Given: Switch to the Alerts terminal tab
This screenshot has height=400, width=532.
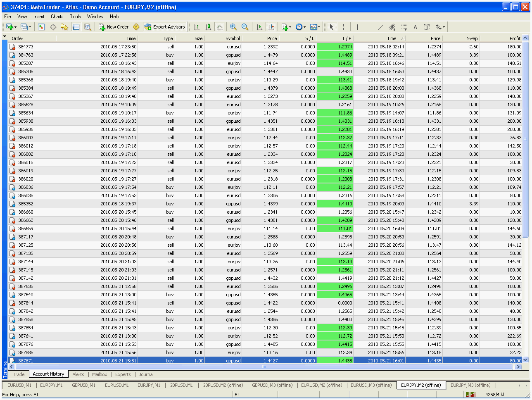Looking at the screenshot, I should coord(78,374).
